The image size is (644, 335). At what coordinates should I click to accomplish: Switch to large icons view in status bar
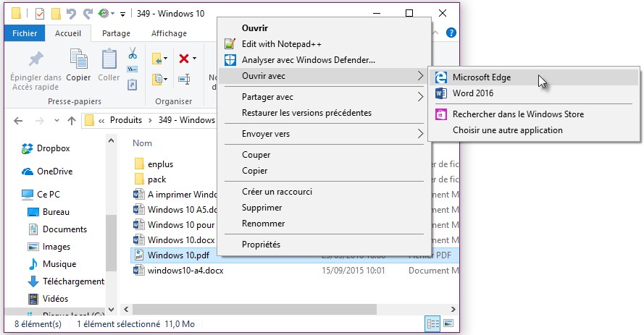click(448, 323)
